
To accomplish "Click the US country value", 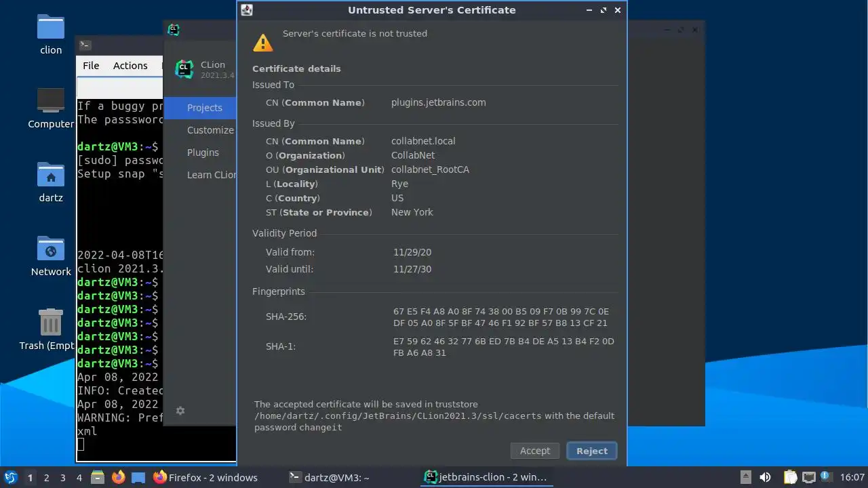I will [x=397, y=198].
